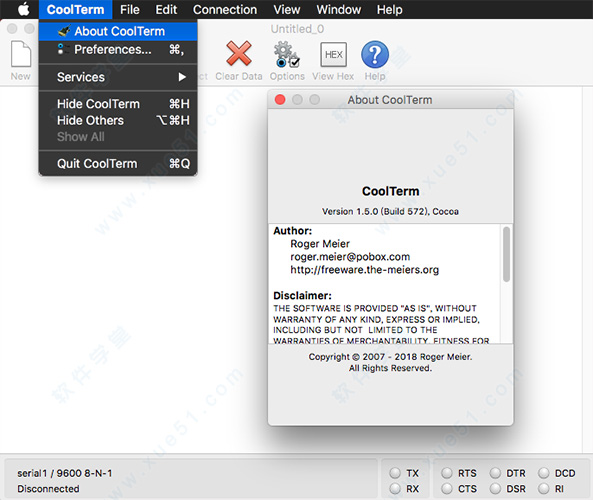Viewport: 593px width, 500px height.
Task: Open the File menu
Action: pos(130,9)
